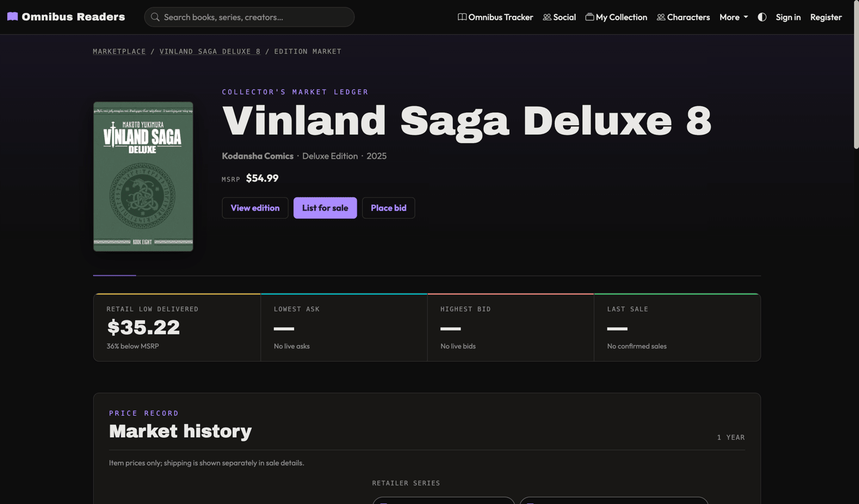Open Omnibus Tracker in the navbar

pyautogui.click(x=495, y=17)
